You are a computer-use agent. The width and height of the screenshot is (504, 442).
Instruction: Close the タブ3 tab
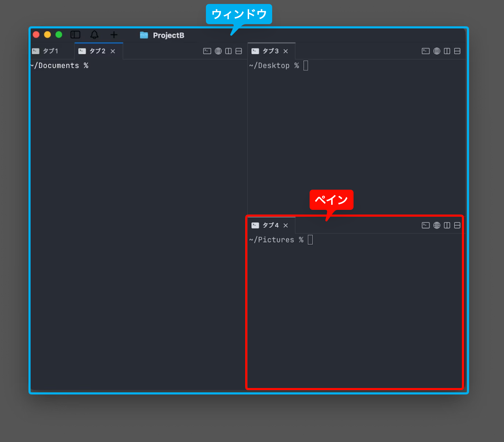pos(285,51)
